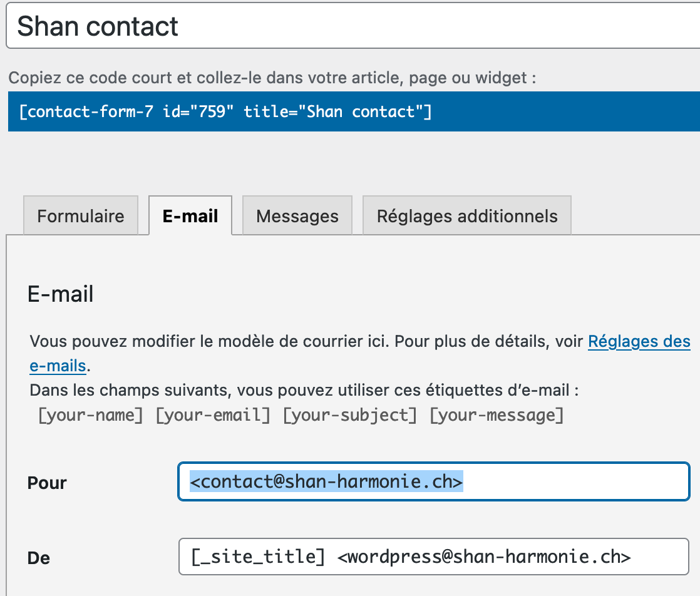Viewport: 700px width, 596px height.
Task: Click the [your-name] mail tag
Action: pos(91,415)
